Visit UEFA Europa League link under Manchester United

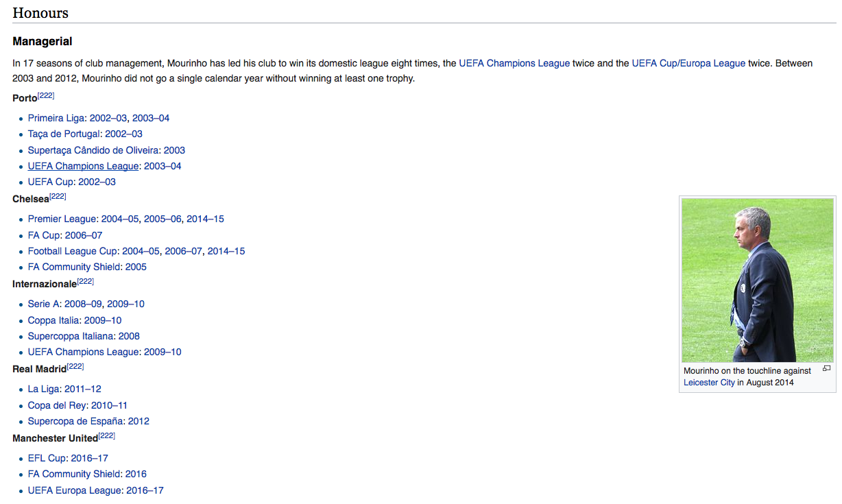pyautogui.click(x=75, y=490)
